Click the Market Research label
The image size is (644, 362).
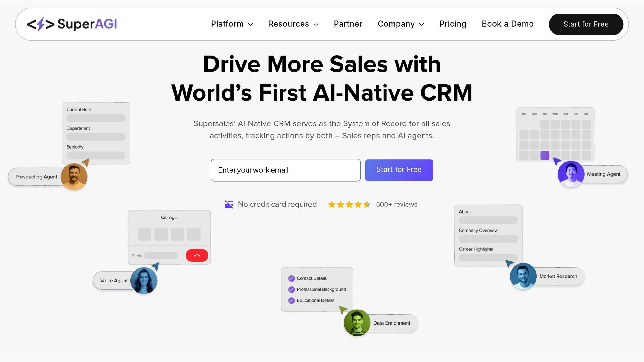(x=558, y=276)
